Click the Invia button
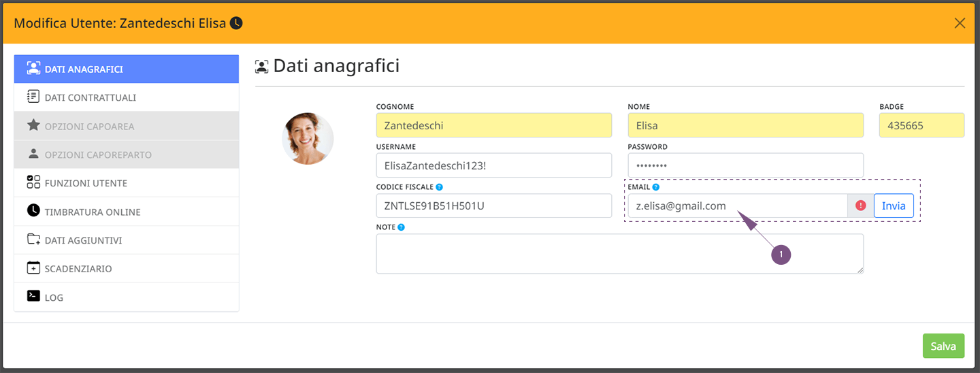 coord(894,206)
